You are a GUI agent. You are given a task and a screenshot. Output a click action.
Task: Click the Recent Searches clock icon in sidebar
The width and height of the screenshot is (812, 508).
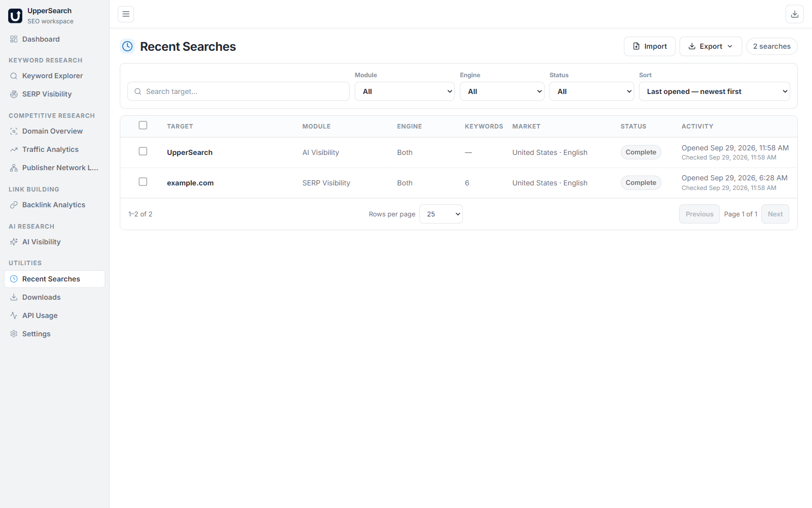point(14,279)
